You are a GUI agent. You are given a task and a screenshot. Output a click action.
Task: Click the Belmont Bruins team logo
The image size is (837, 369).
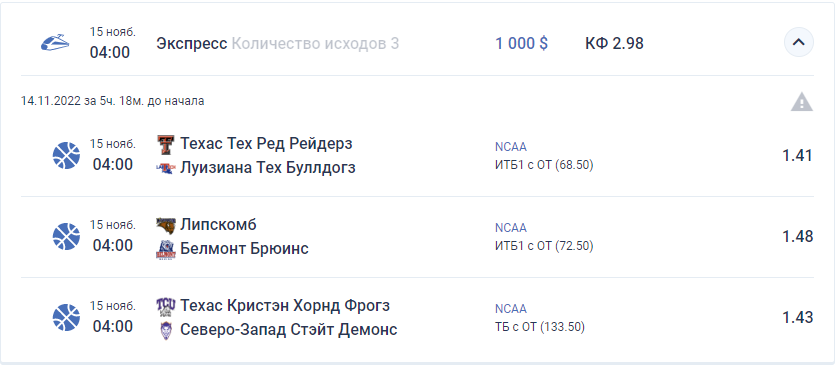pos(165,249)
